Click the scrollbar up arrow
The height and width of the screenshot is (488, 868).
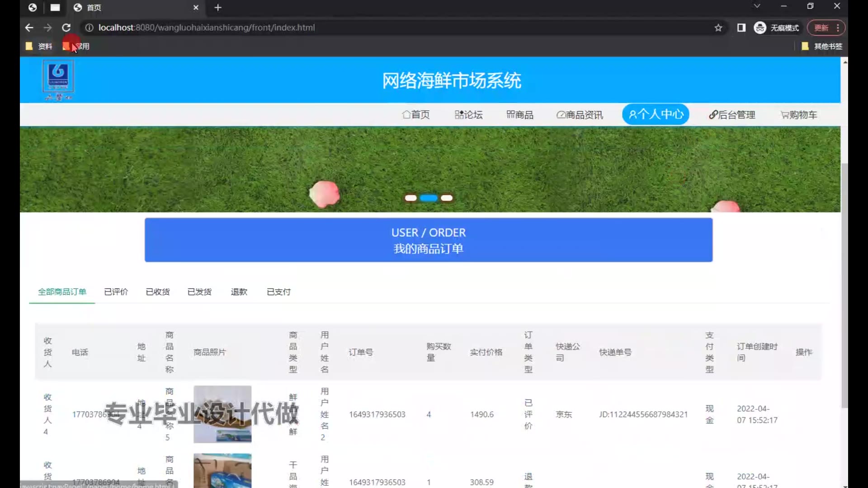pos(844,62)
